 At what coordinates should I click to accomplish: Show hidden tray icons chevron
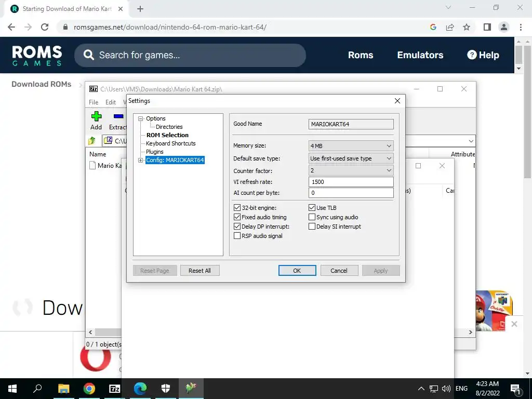[x=421, y=389]
